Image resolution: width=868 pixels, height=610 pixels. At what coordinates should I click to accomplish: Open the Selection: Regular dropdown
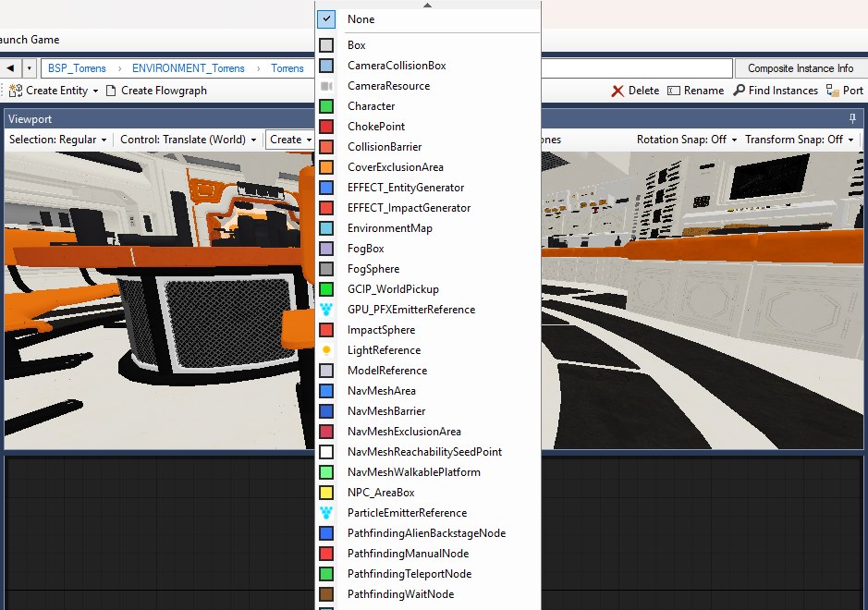point(57,140)
